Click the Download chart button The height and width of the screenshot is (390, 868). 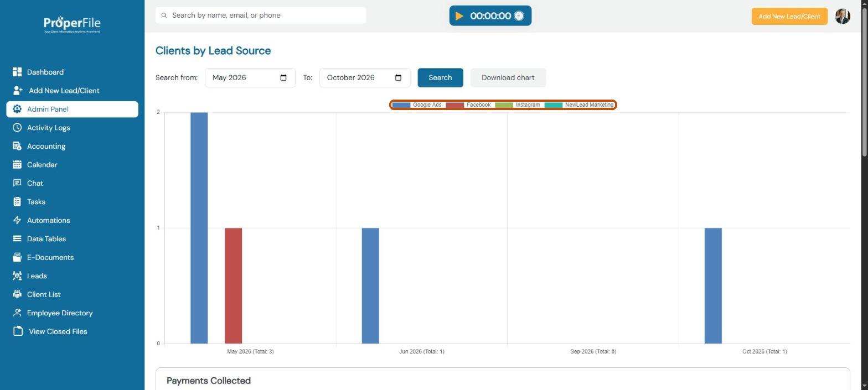pyautogui.click(x=508, y=77)
